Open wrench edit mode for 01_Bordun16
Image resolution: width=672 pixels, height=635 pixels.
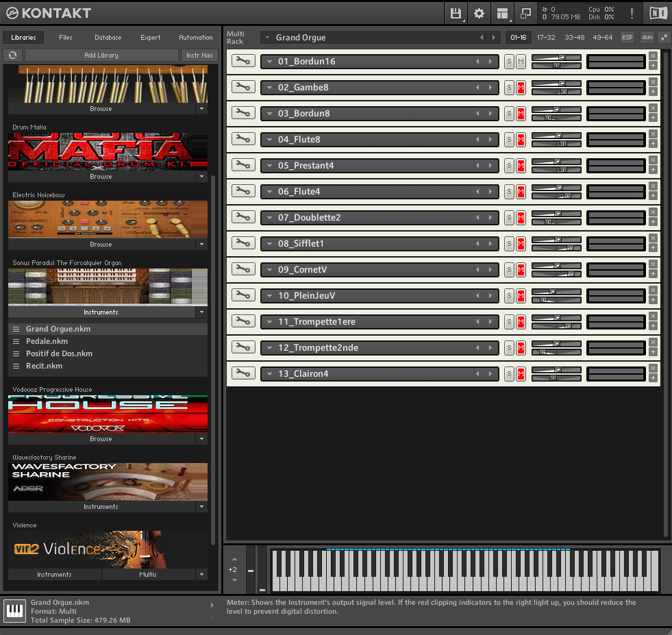[243, 61]
